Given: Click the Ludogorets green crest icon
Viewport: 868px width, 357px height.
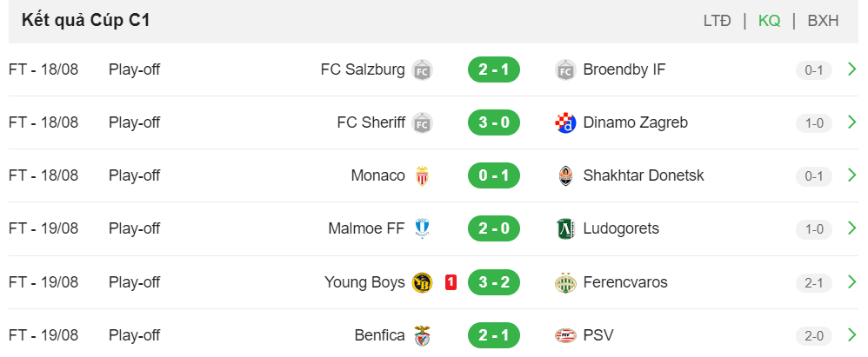Looking at the screenshot, I should tap(565, 228).
